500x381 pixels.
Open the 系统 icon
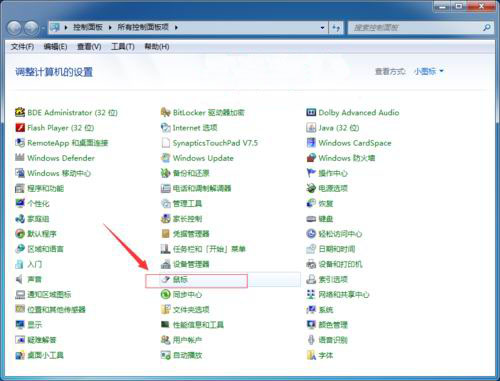[x=311, y=310]
